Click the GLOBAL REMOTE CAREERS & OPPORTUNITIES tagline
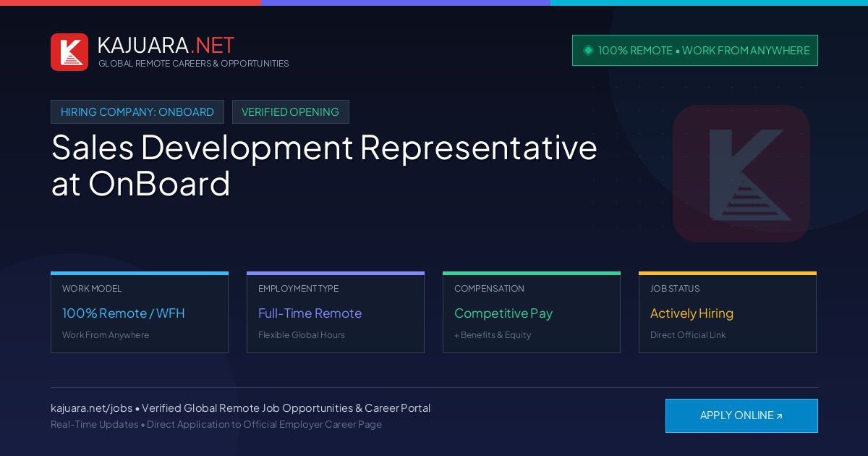This screenshot has height=456, width=868. click(x=194, y=64)
